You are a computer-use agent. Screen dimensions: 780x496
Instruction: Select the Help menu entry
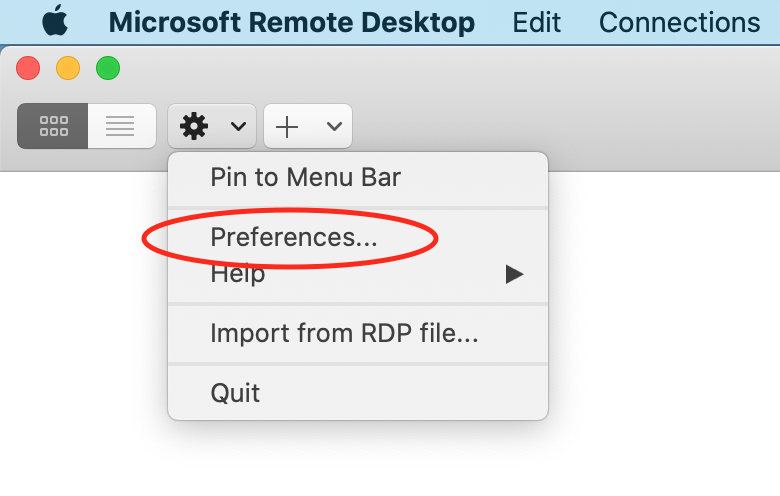pyautogui.click(x=238, y=273)
